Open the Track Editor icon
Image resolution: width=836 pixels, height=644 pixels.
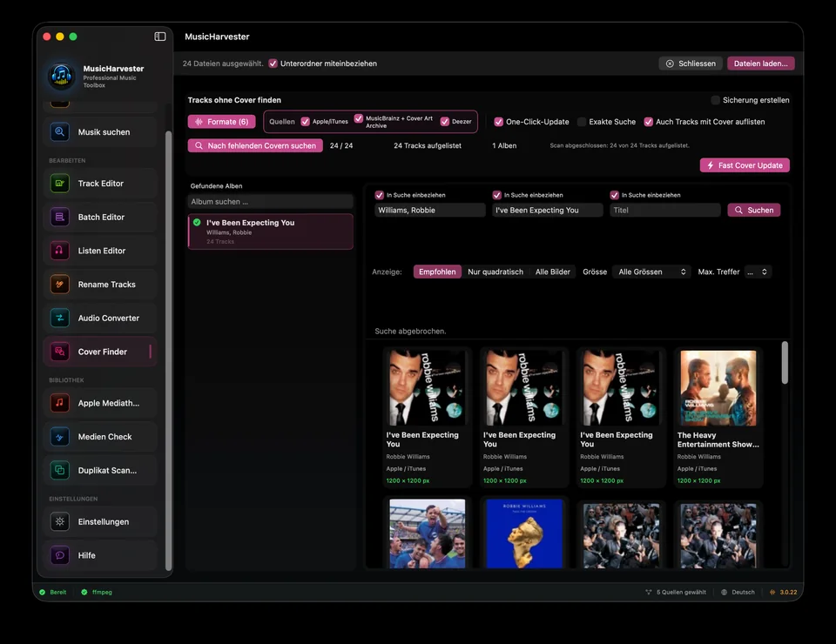point(60,184)
